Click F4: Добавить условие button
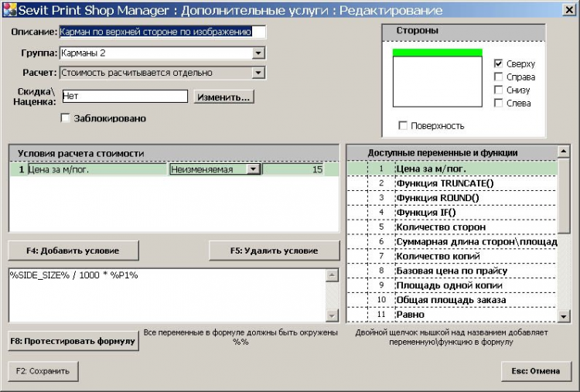Screen dimensions: 580x392 pyautogui.click(x=73, y=251)
